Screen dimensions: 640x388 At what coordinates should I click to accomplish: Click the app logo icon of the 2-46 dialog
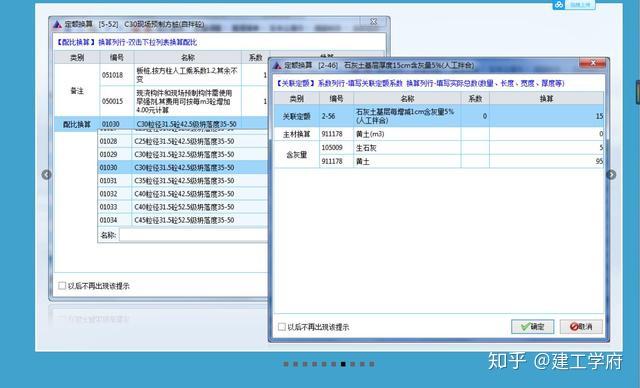pyautogui.click(x=278, y=65)
